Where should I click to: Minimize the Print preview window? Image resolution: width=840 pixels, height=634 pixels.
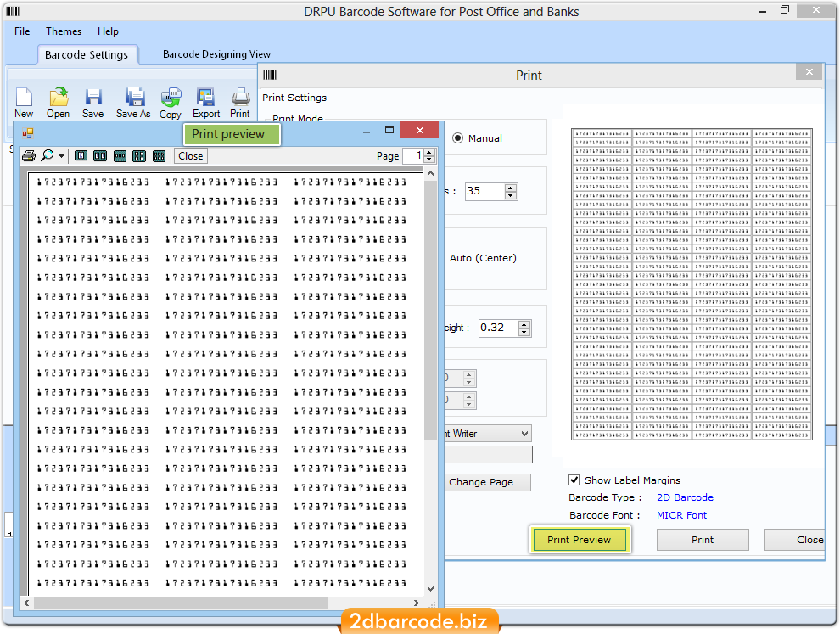pos(367,132)
